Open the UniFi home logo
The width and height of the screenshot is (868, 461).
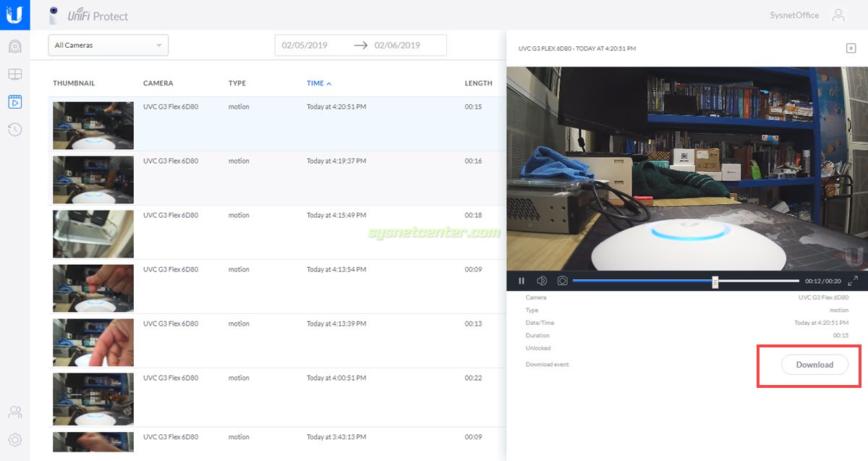tap(14, 14)
